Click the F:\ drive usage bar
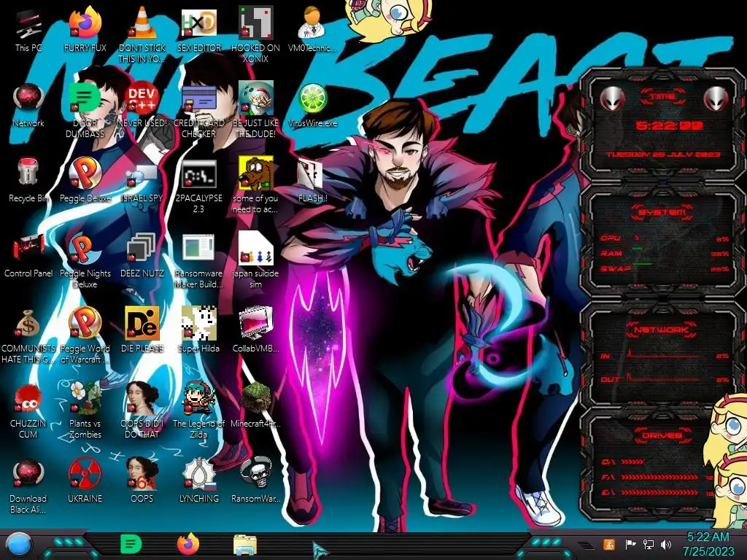The width and height of the screenshot is (747, 560). [659, 477]
